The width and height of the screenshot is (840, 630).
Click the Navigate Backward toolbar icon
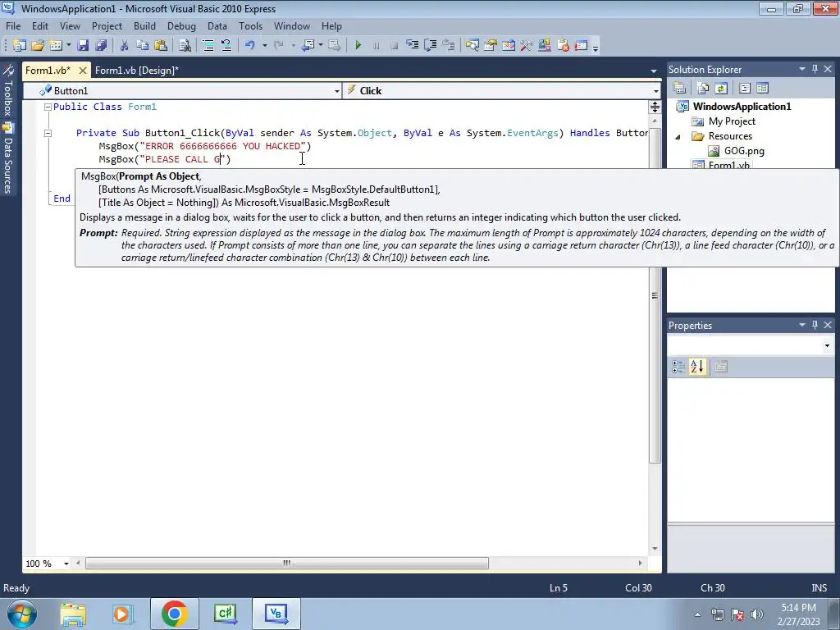pyautogui.click(x=308, y=46)
